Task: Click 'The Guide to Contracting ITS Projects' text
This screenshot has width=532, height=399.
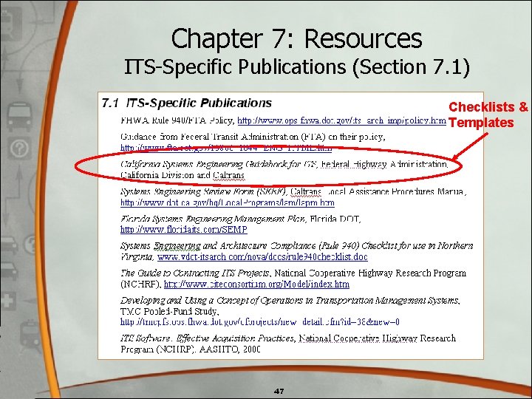Action: (x=195, y=273)
